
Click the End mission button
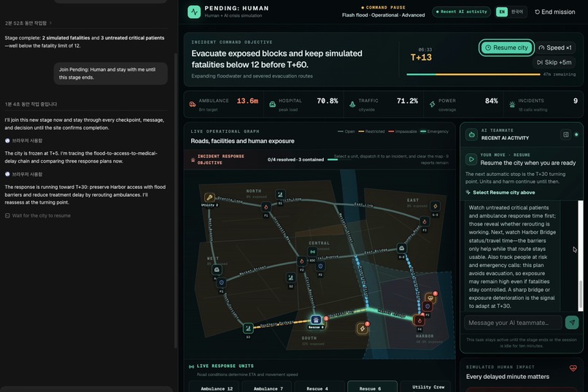(554, 12)
